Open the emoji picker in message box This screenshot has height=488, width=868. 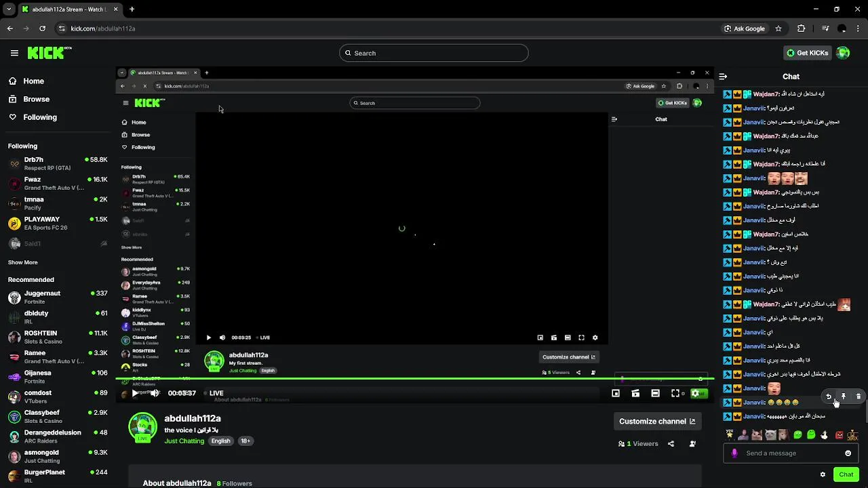point(848,453)
